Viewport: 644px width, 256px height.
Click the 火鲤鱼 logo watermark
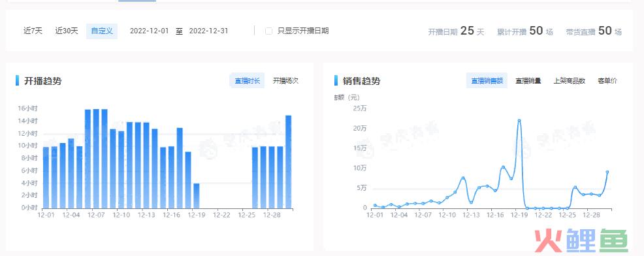click(x=581, y=241)
